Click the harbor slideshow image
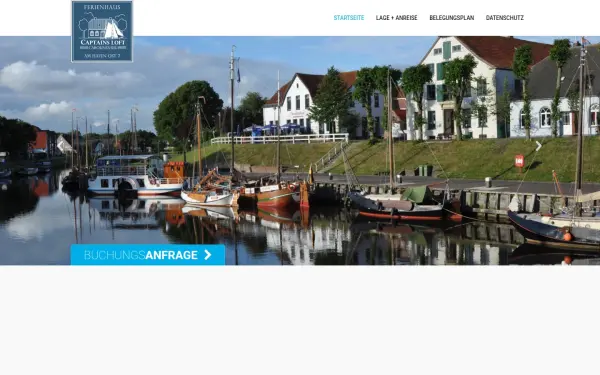600x375 pixels. pyautogui.click(x=300, y=150)
